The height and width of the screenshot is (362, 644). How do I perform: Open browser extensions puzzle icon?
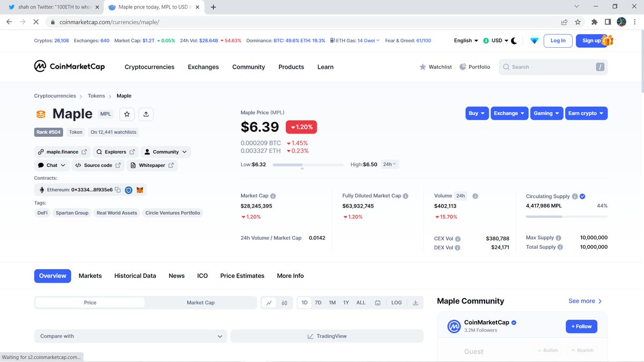pos(594,22)
